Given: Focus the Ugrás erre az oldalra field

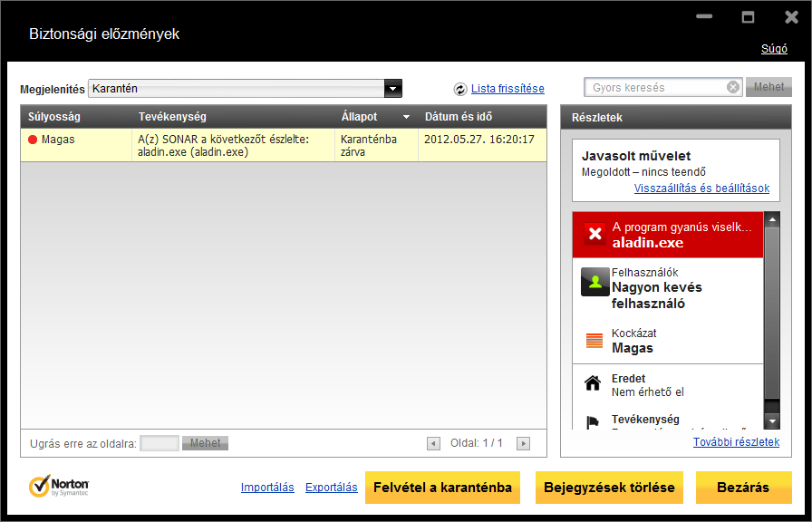Looking at the screenshot, I should 159,443.
